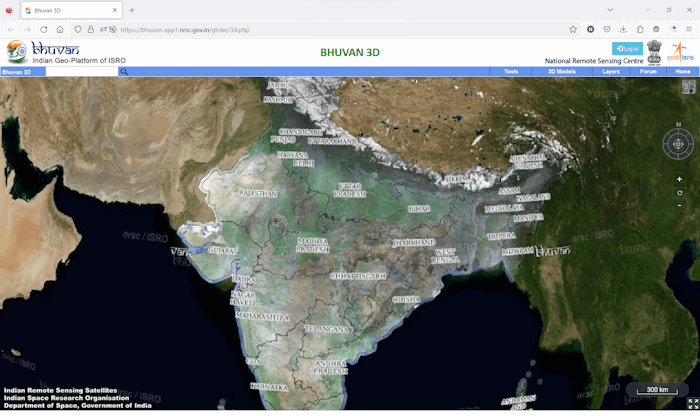Screen dimensions: 700x416
Task: Click the ASSAM label on the map
Action: [509, 191]
